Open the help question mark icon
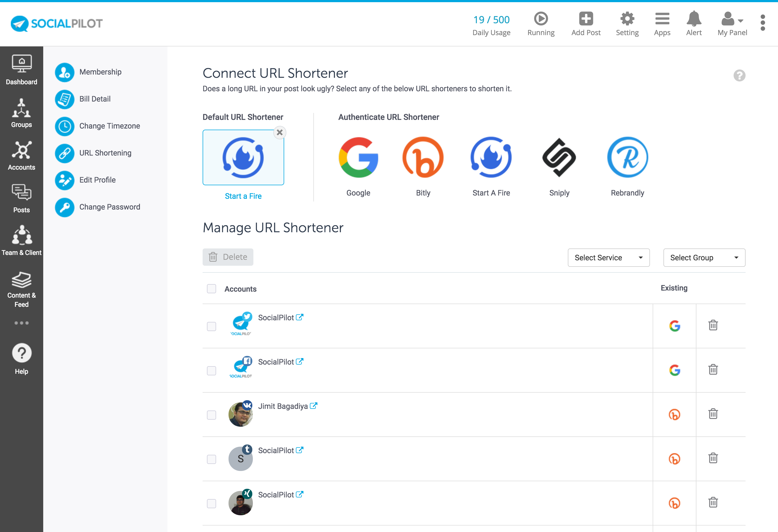The height and width of the screenshot is (532, 778). click(739, 76)
